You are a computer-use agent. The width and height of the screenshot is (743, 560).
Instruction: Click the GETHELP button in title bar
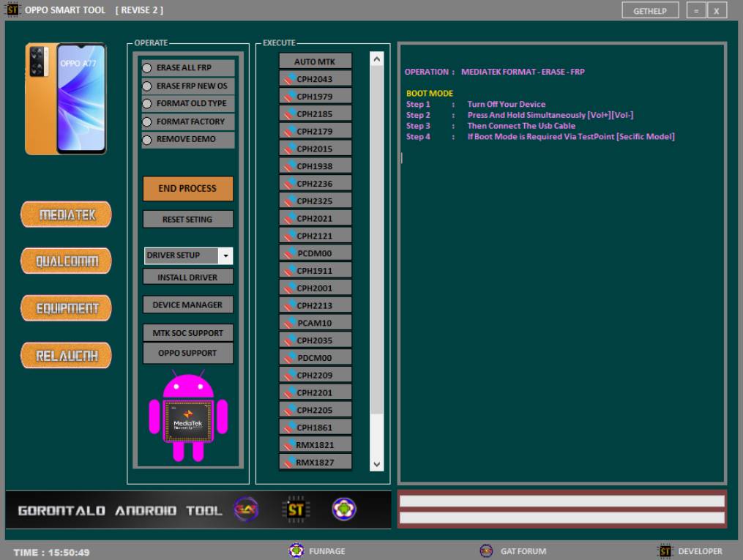pos(650,10)
